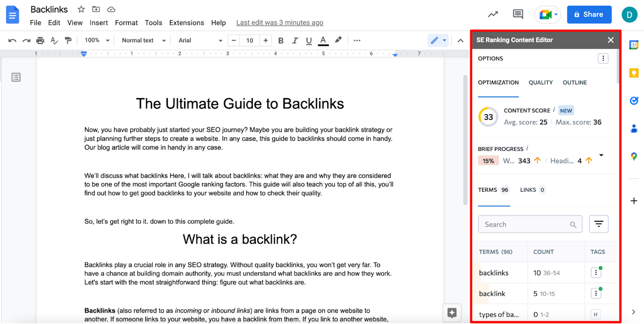Open the text color picker

coord(323,41)
